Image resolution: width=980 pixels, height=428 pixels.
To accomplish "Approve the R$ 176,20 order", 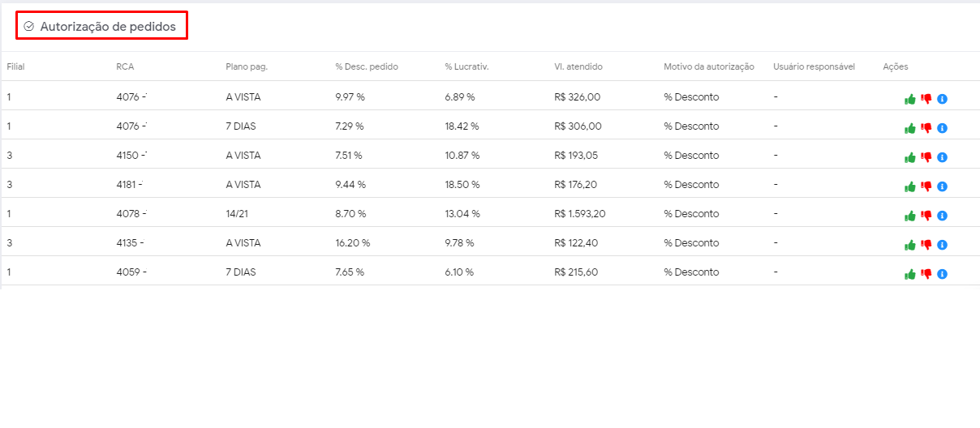I will click(910, 186).
